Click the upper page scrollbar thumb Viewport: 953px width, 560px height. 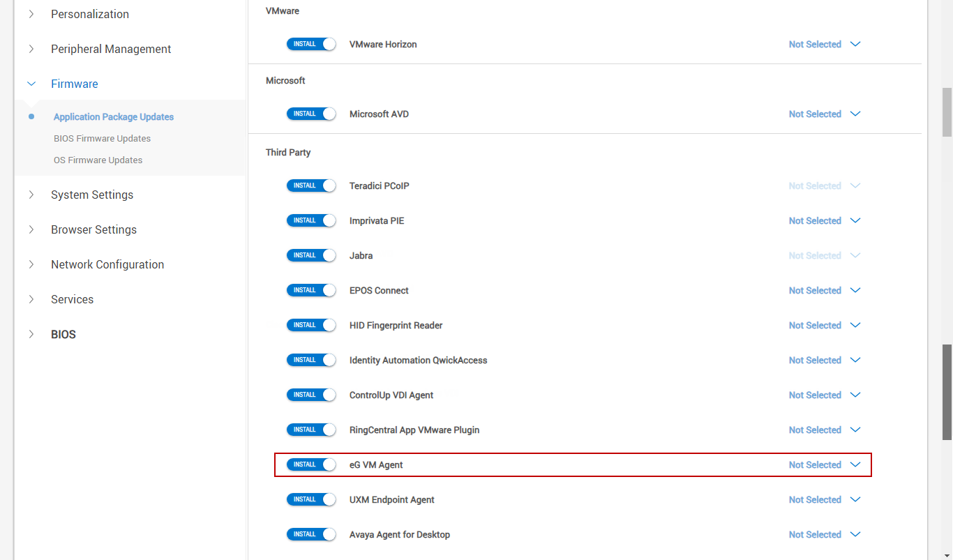(947, 112)
